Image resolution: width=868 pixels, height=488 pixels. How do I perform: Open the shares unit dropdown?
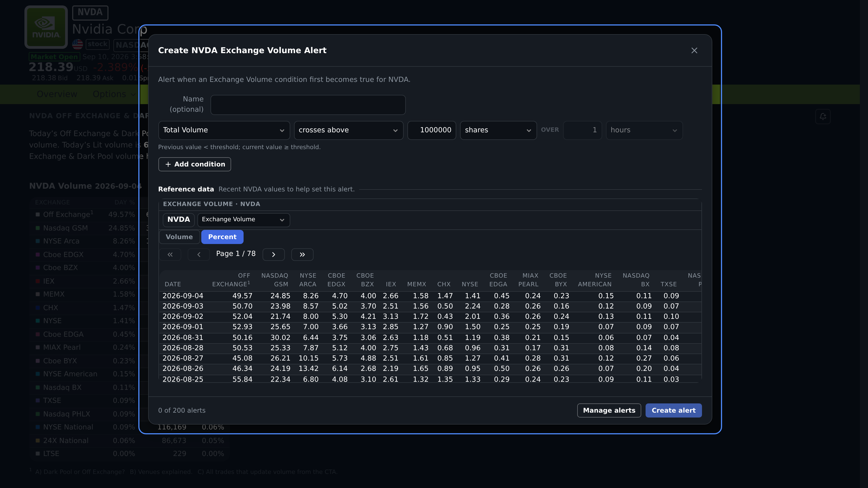point(498,130)
